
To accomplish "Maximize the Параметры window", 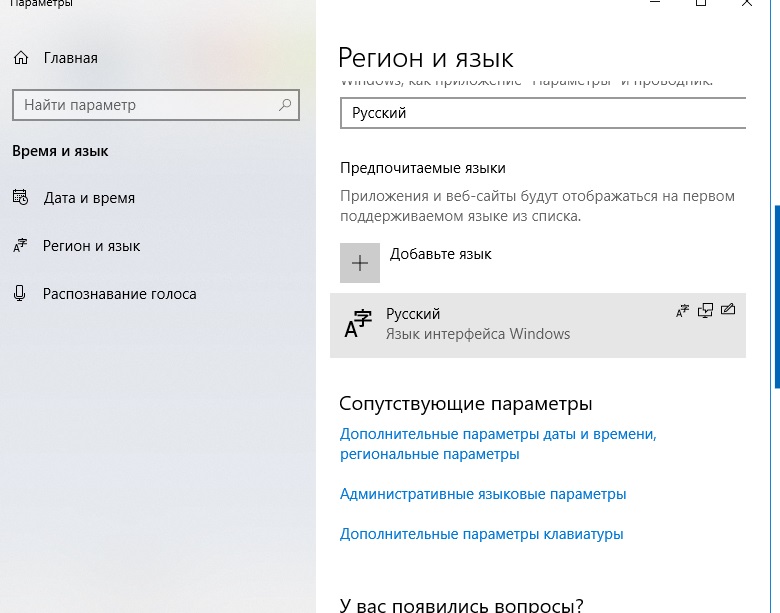I will click(x=701, y=2).
